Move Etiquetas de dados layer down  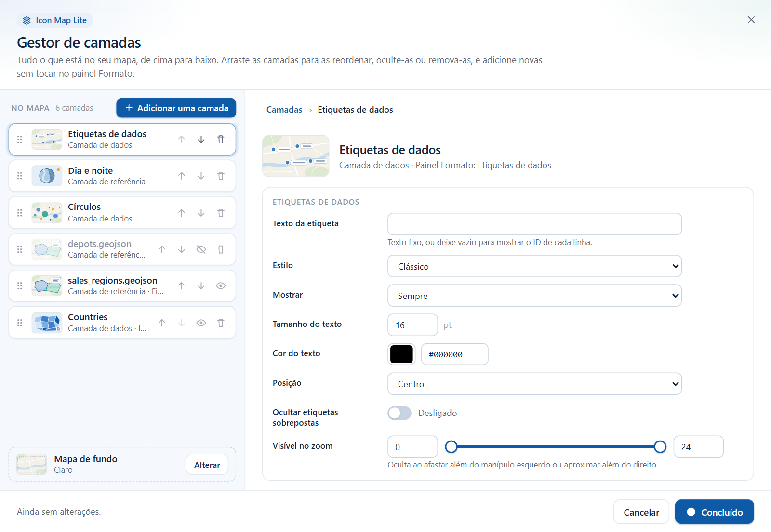click(201, 139)
